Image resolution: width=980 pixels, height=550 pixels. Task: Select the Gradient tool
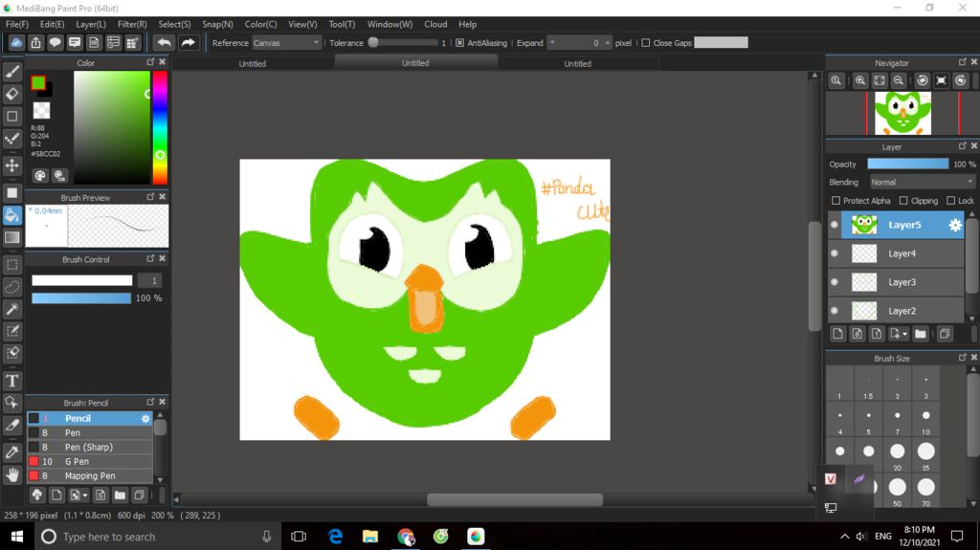[11, 237]
